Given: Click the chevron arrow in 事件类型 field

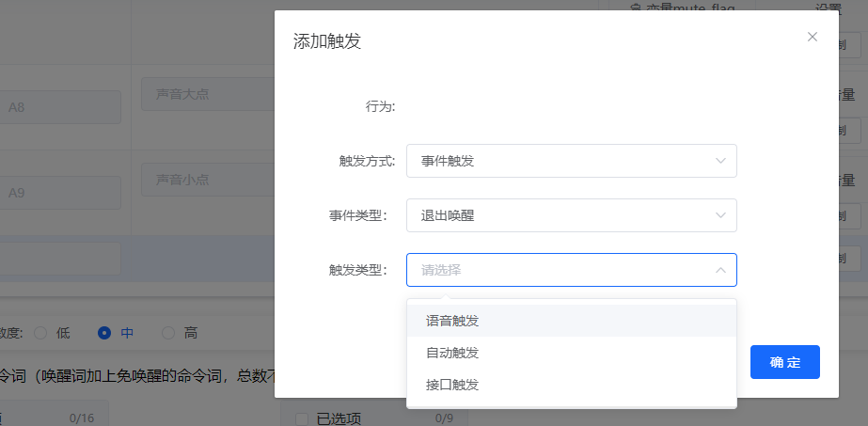Looking at the screenshot, I should 720,215.
